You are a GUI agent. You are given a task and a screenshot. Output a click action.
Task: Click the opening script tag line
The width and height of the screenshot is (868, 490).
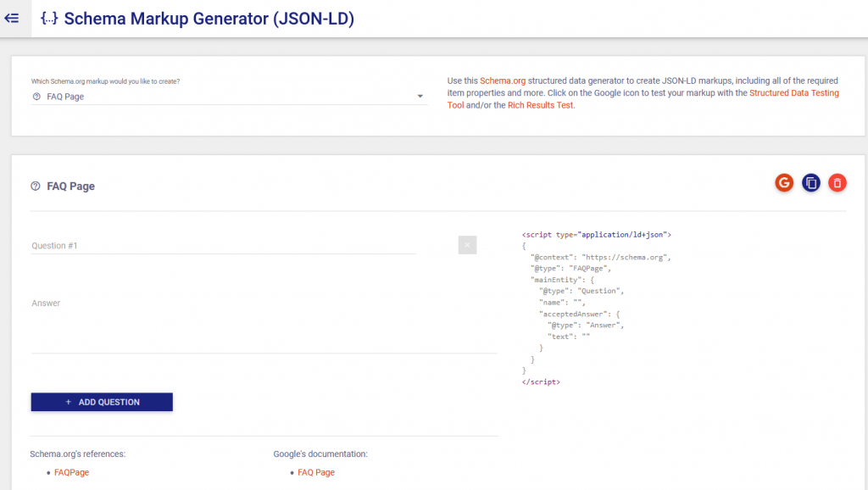coord(596,235)
